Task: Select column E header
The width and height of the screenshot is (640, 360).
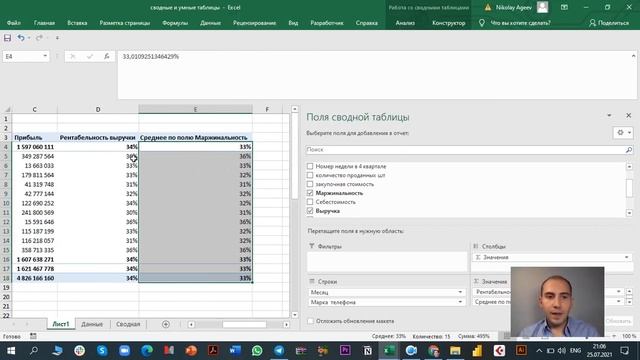Action: (195, 109)
